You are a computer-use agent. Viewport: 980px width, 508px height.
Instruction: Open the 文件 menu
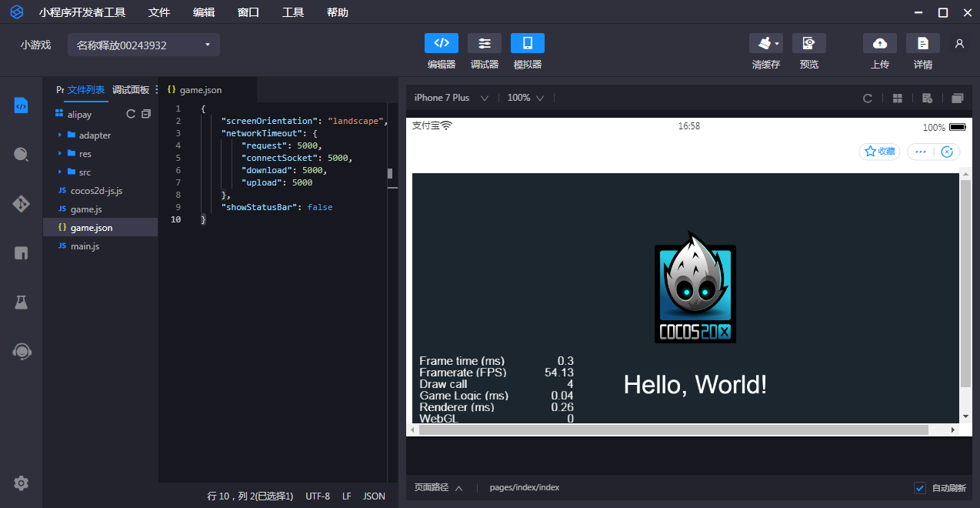coord(159,12)
